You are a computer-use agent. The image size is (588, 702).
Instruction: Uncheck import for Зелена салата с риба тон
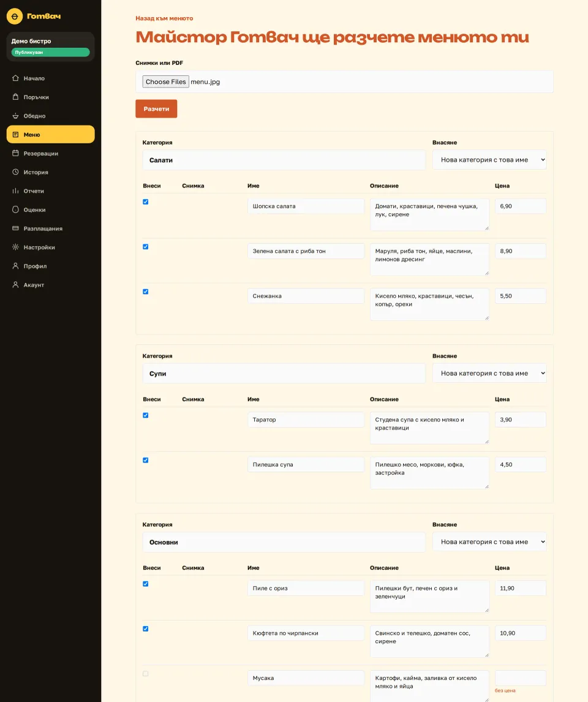[145, 247]
